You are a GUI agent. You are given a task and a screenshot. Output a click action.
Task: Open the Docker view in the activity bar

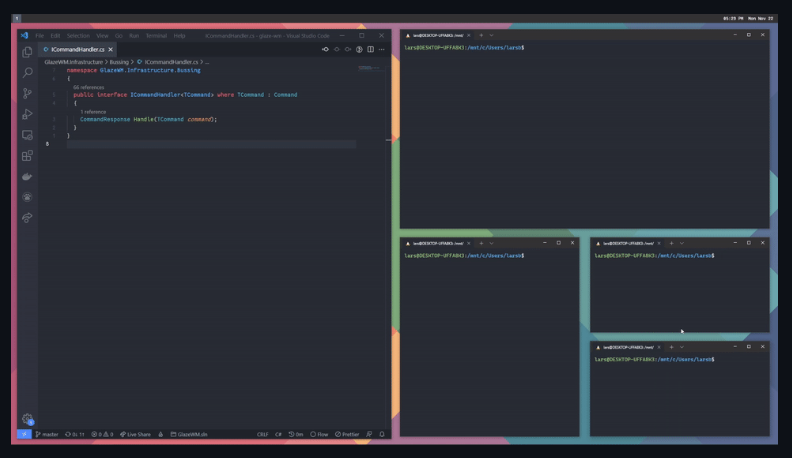coord(27,176)
